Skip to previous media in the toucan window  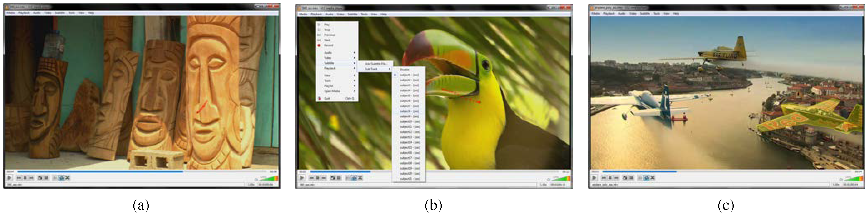point(312,178)
